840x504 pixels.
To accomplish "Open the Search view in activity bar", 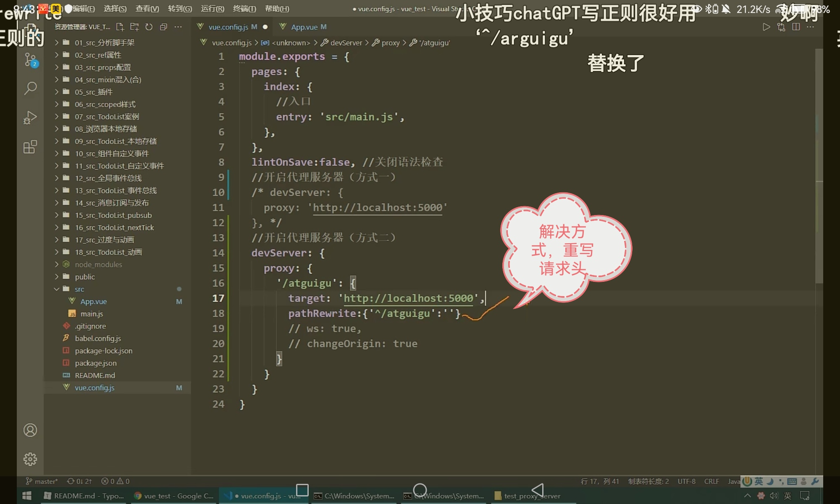I will point(30,88).
